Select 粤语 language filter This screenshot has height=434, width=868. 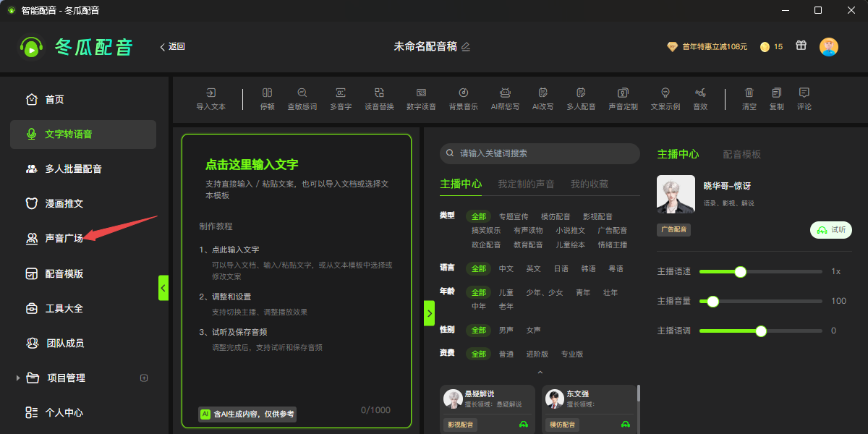[x=616, y=268]
